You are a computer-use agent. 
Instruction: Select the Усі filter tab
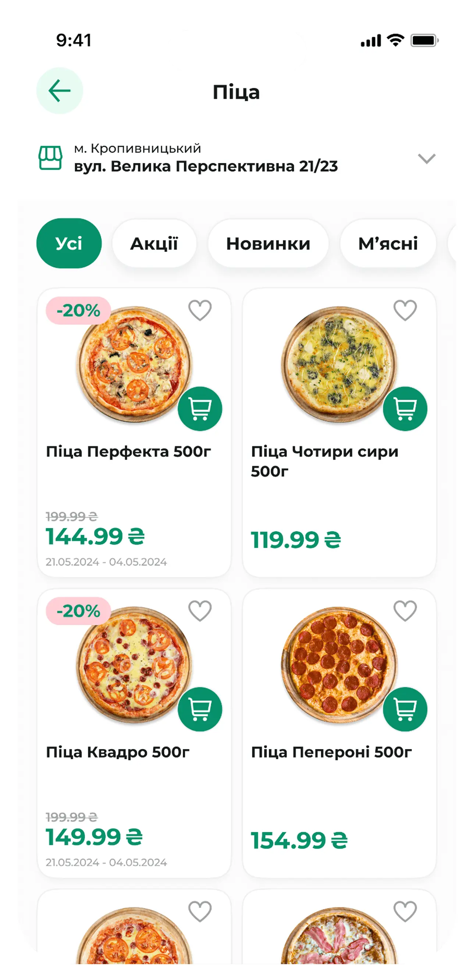pyautogui.click(x=69, y=244)
